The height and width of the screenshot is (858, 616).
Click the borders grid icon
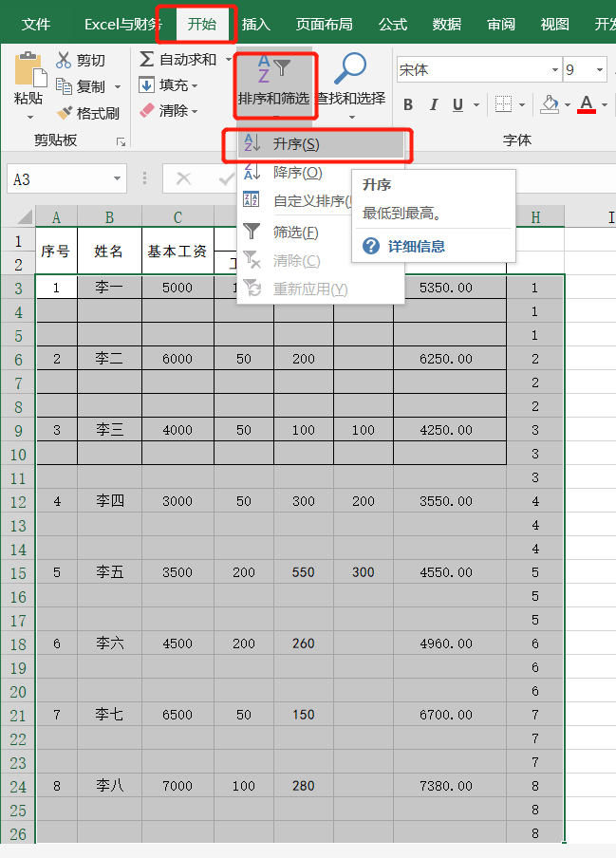(x=503, y=104)
